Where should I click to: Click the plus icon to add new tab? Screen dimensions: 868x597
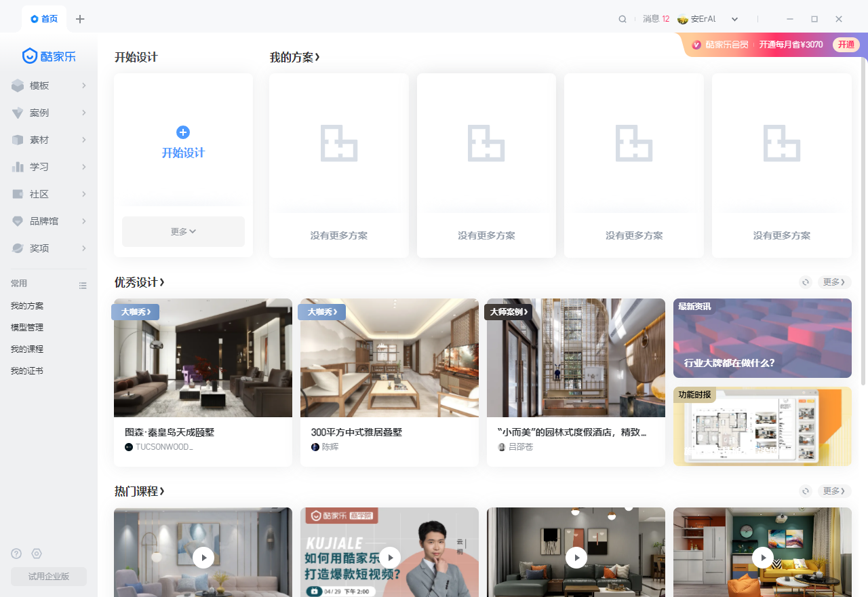coord(80,19)
